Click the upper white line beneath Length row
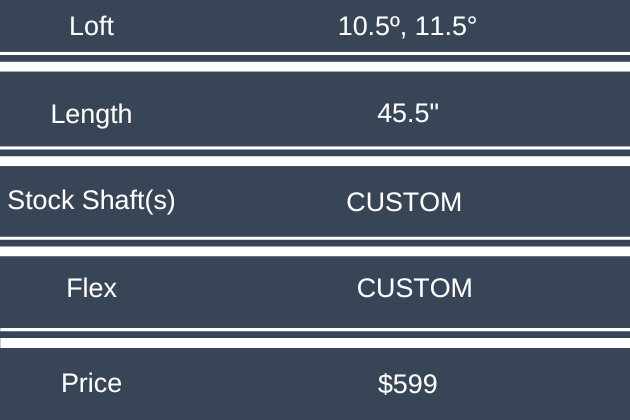This screenshot has height=420, width=630. click(x=315, y=149)
